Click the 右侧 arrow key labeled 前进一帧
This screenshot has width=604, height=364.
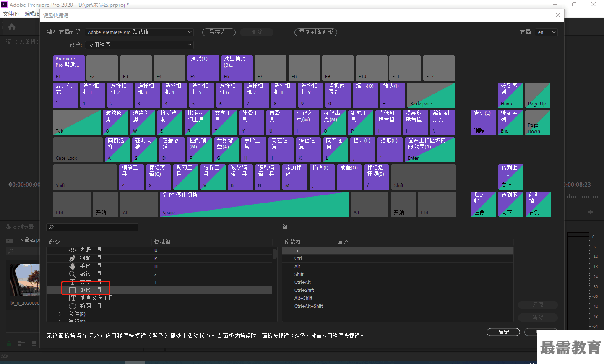coord(538,204)
